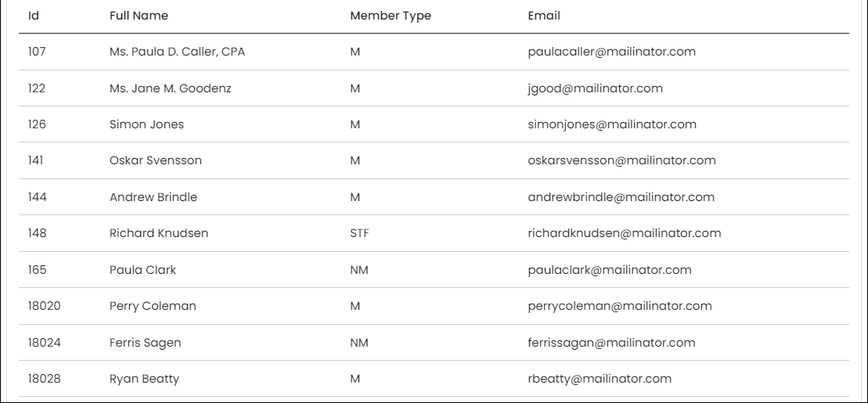Screen dimensions: 868x403
Task: Click jgood@mailinator.com email address
Action: 595,88
